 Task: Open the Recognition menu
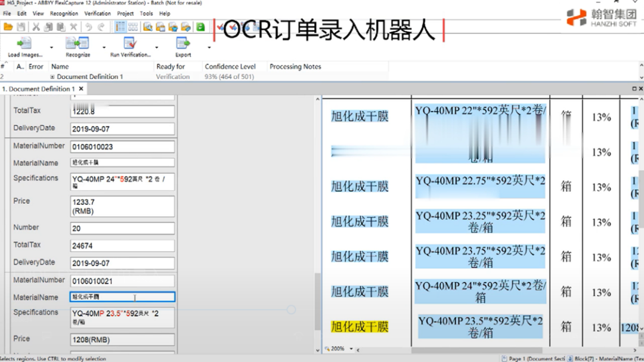pos(64,14)
